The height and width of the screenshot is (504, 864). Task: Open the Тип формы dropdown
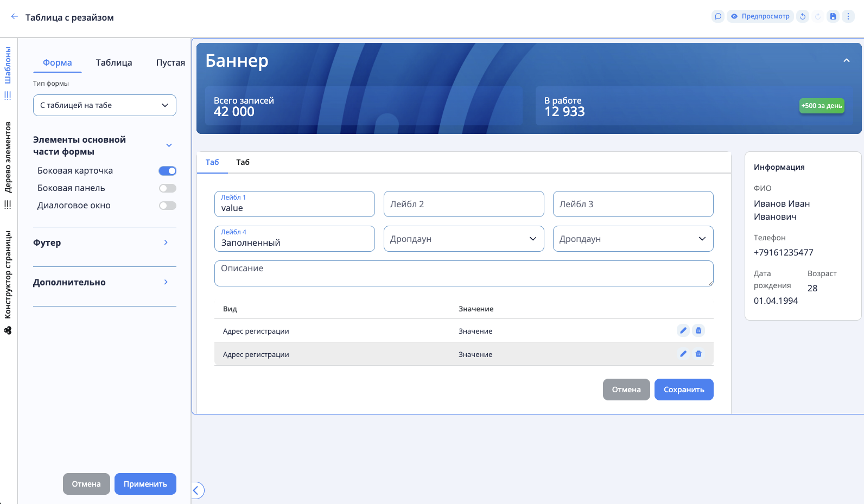[105, 105]
